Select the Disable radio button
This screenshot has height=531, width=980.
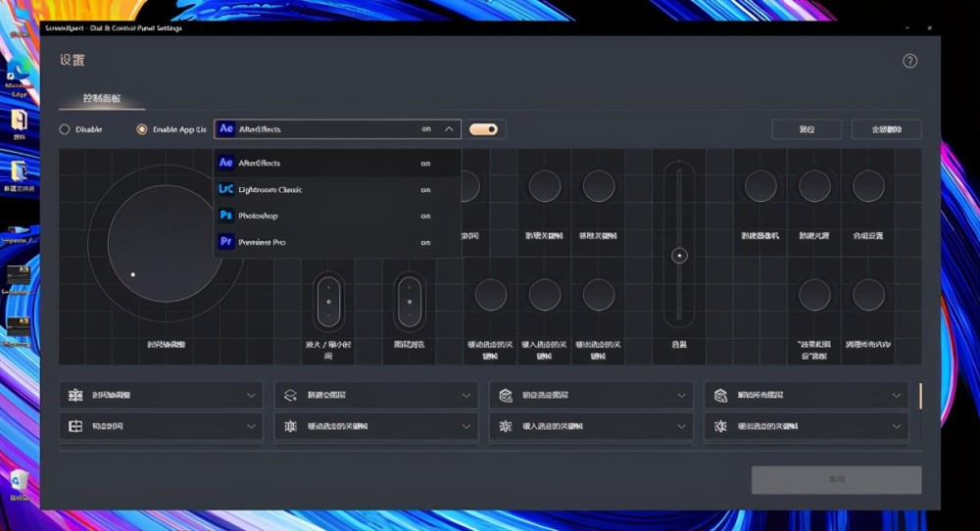click(x=65, y=129)
